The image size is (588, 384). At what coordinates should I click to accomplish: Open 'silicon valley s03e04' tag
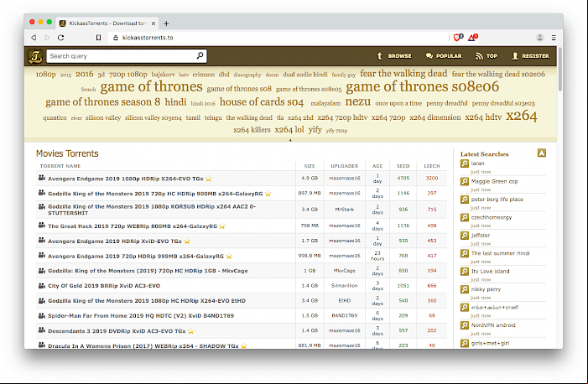153,117
